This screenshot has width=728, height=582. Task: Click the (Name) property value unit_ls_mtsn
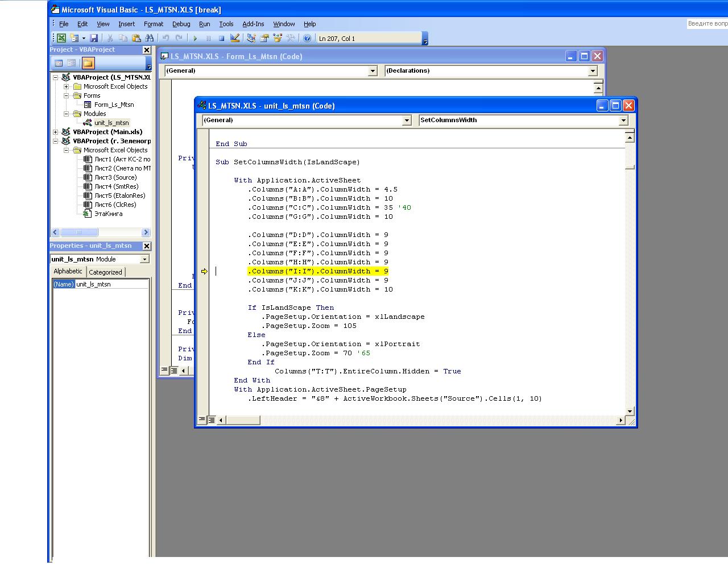pos(111,284)
